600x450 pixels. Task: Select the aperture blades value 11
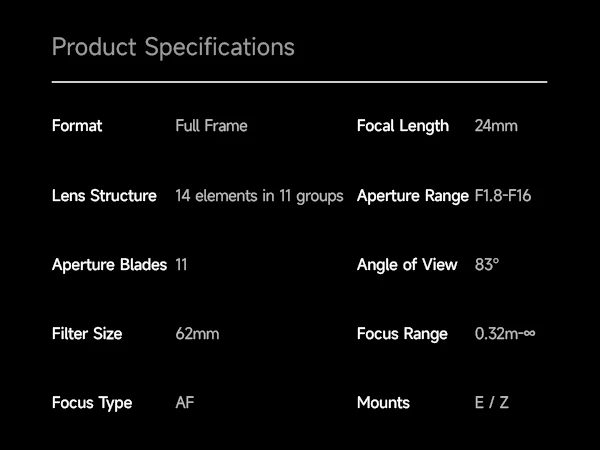tap(181, 265)
